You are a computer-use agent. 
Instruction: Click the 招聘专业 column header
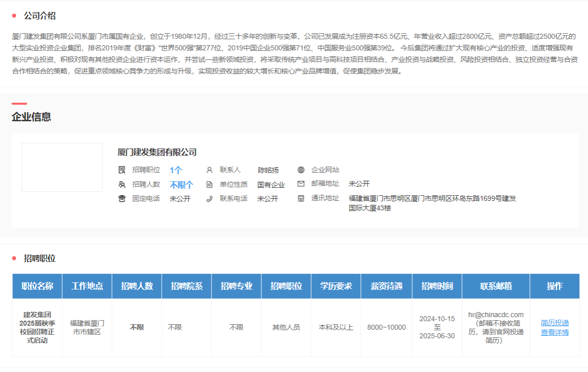(x=236, y=286)
